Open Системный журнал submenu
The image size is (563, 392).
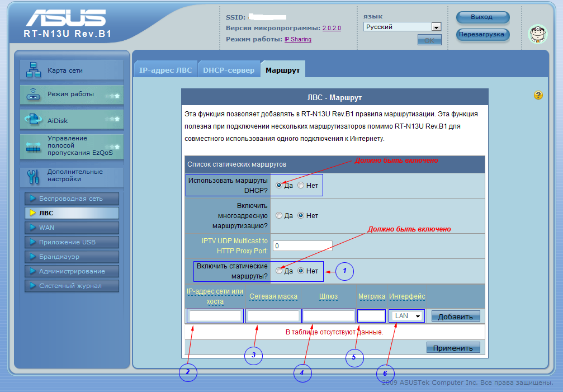click(72, 285)
